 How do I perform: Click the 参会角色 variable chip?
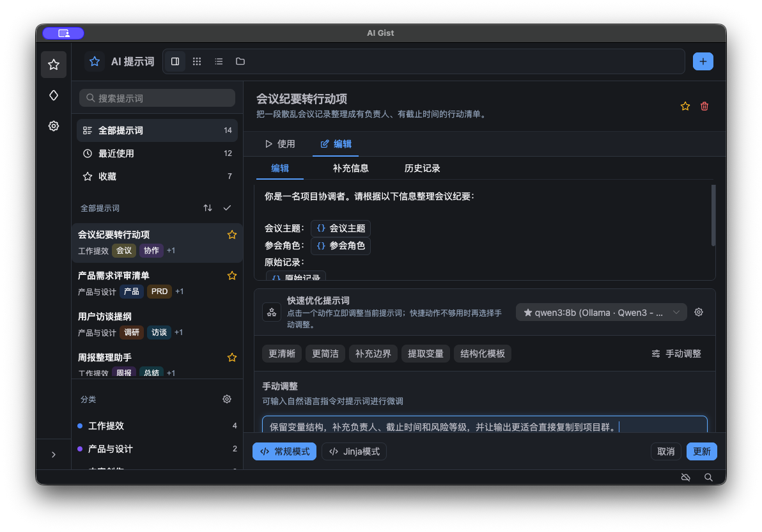click(341, 246)
